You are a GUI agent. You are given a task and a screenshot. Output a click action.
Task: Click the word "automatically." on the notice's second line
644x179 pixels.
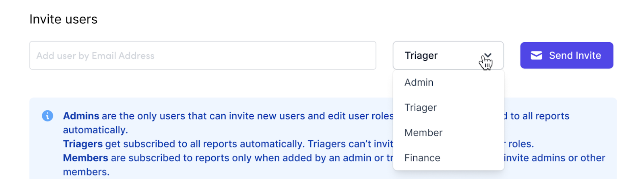point(95,130)
